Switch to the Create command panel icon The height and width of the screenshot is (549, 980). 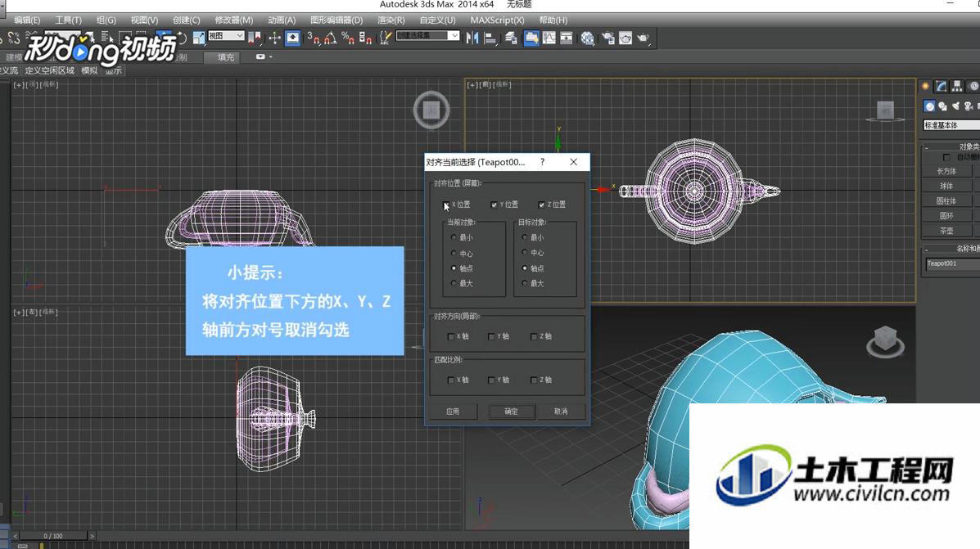click(926, 86)
